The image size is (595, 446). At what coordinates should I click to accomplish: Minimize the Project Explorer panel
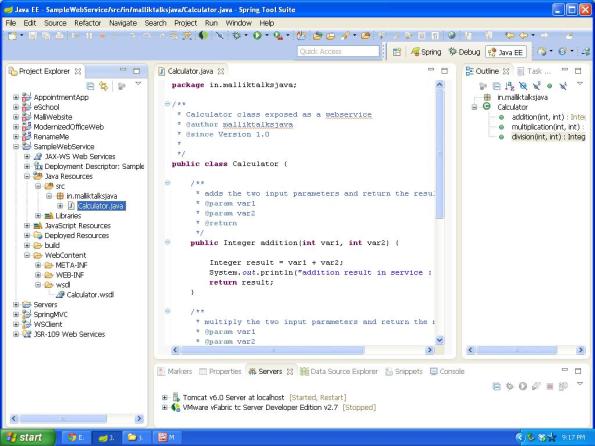click(123, 70)
